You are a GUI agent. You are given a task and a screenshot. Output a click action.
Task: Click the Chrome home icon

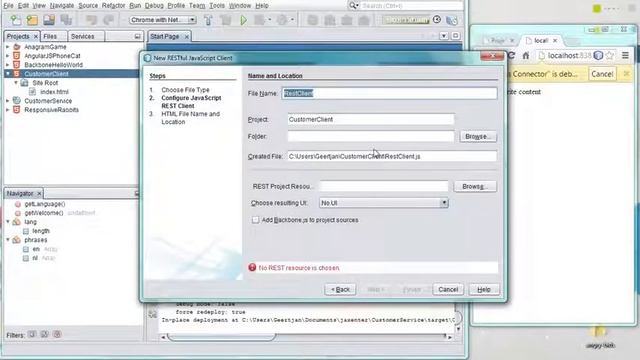coord(526,56)
